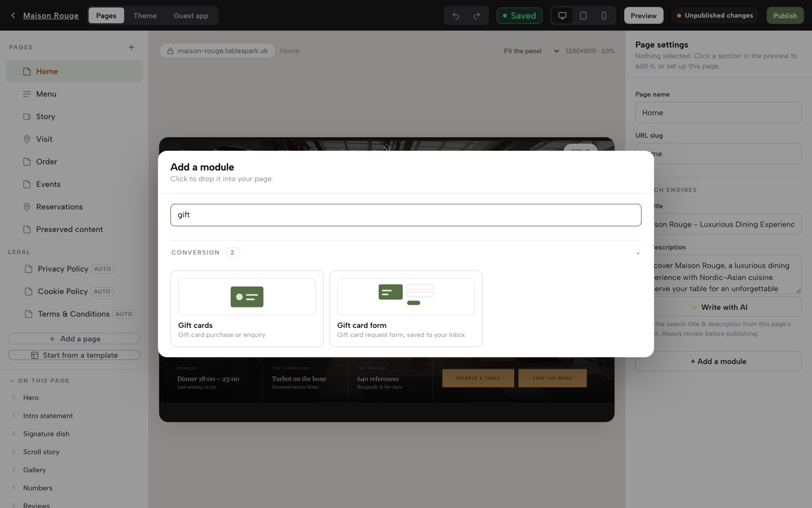Image resolution: width=812 pixels, height=508 pixels.
Task: Click the Visit page location pin icon
Action: click(27, 139)
